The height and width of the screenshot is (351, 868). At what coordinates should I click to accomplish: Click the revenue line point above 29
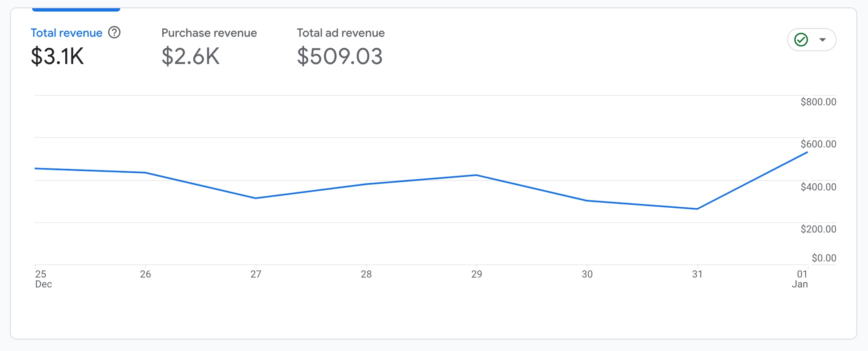[x=476, y=175]
